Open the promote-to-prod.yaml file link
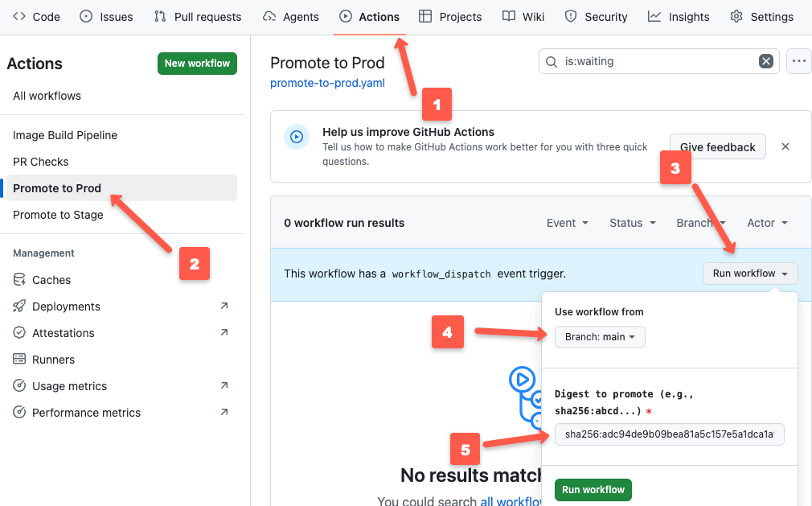812x506 pixels. click(326, 83)
